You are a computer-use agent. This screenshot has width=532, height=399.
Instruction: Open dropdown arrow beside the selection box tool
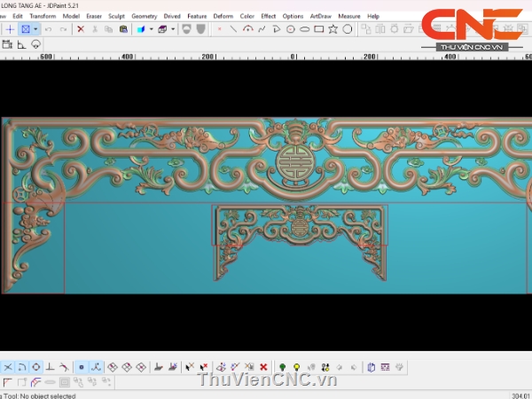tap(35, 29)
